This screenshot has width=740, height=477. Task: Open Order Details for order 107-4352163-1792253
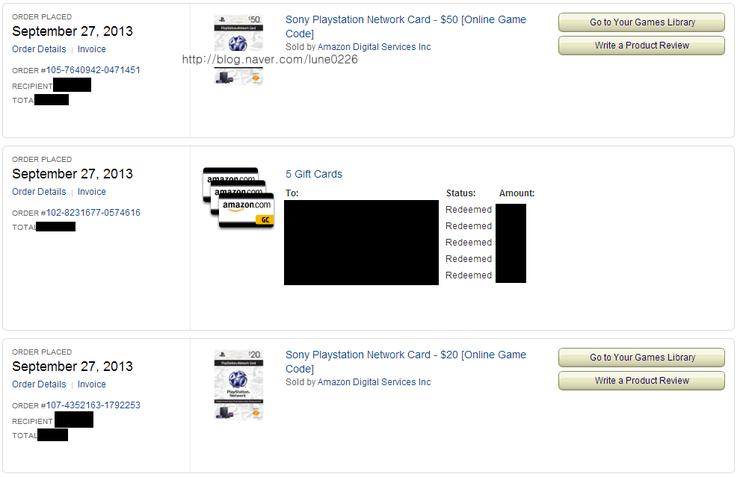39,384
